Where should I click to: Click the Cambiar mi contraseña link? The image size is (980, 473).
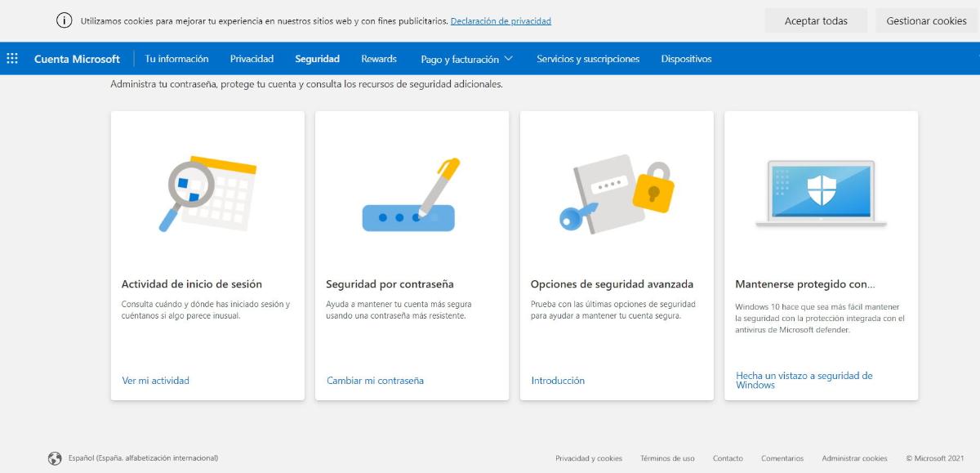pos(375,381)
